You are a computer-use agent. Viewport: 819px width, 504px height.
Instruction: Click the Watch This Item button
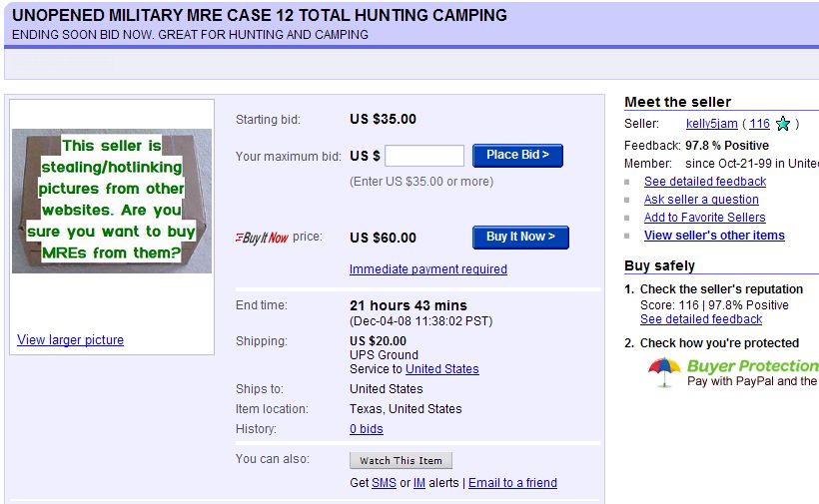(401, 460)
